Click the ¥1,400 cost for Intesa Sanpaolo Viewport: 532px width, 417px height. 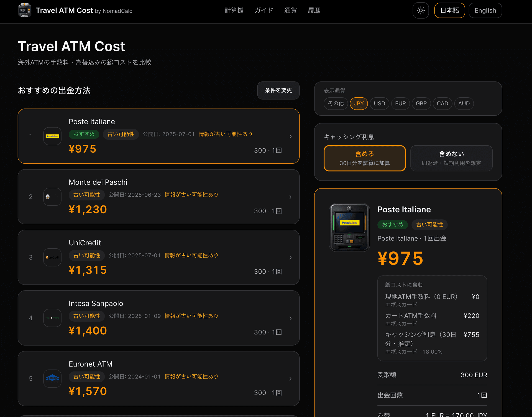[x=88, y=330]
